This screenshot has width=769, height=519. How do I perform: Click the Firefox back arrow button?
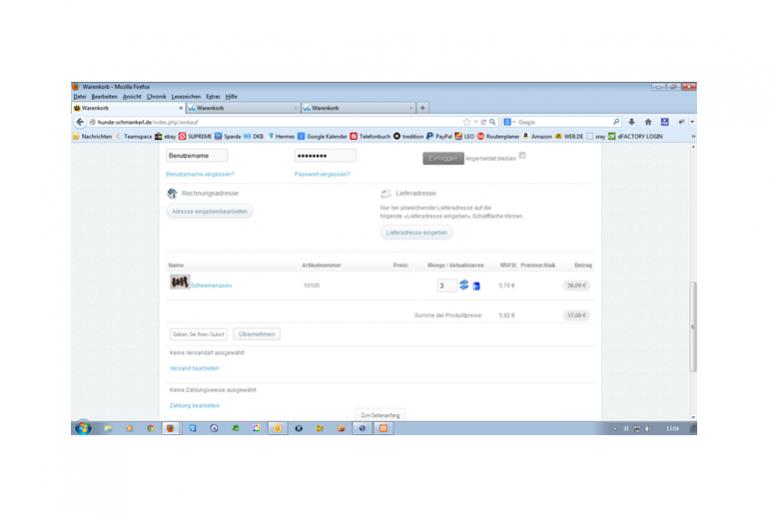pyautogui.click(x=78, y=122)
